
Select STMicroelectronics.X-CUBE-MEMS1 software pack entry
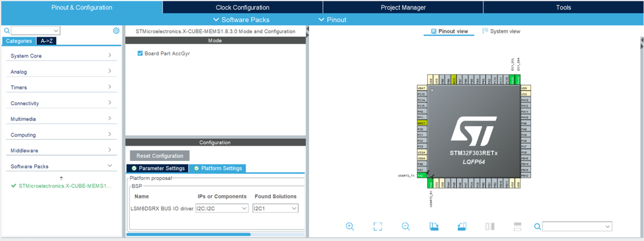[61, 186]
